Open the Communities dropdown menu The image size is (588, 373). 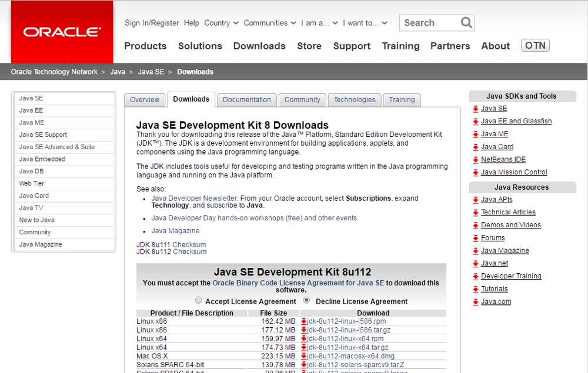point(269,23)
